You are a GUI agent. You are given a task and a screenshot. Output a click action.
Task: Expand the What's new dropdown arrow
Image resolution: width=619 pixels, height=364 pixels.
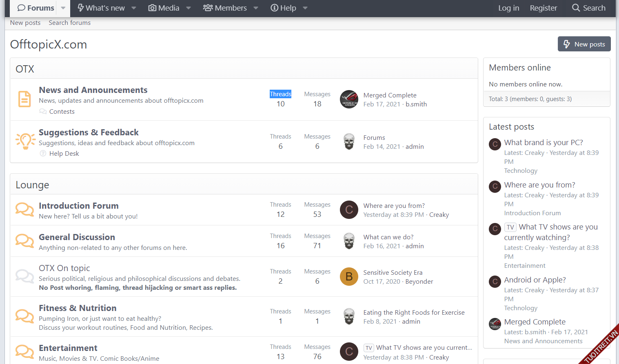(134, 8)
